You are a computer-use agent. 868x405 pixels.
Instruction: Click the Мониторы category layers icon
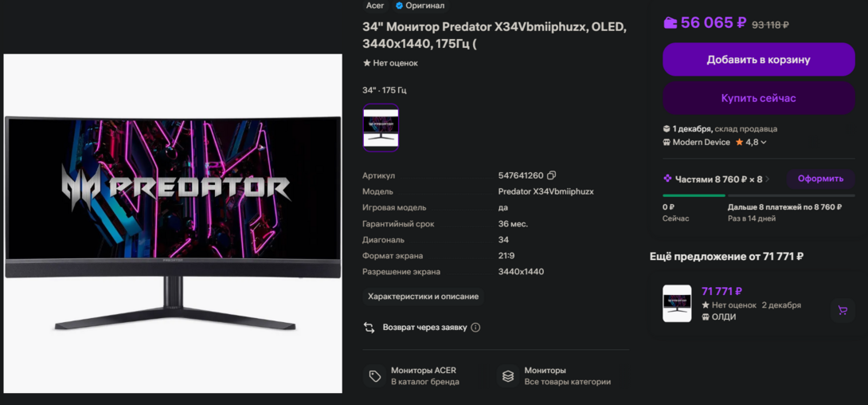pos(507,376)
